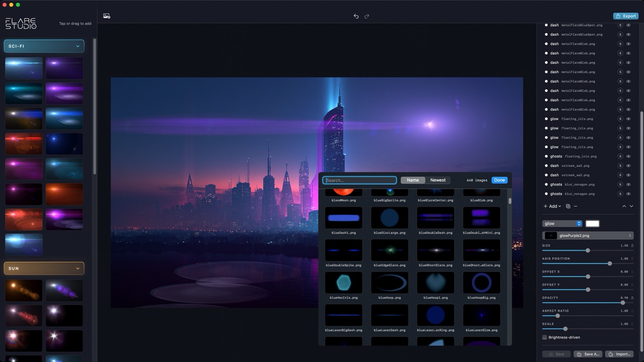Solo the ghosts floating_iris.png element
The image size is (644, 362).
pos(620,156)
